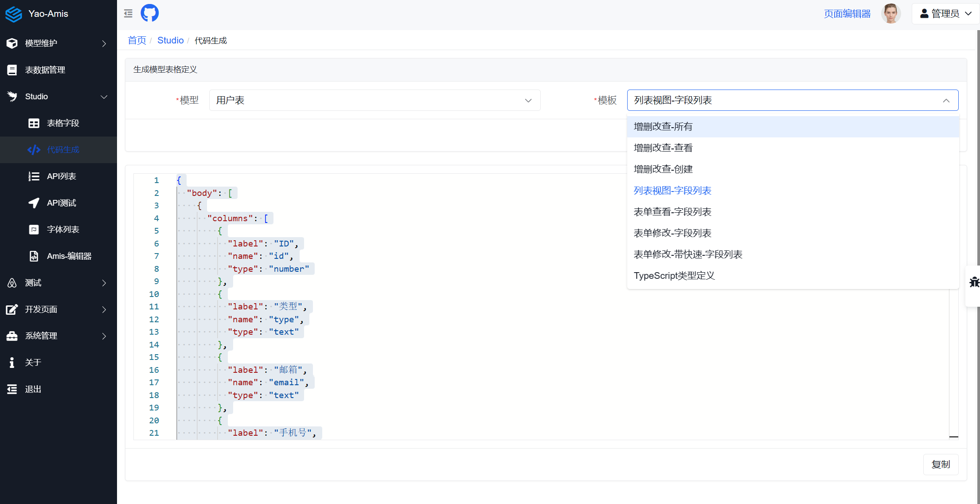Select 表单修改-带快速-字段列表 option
The width and height of the screenshot is (980, 504).
tap(688, 254)
